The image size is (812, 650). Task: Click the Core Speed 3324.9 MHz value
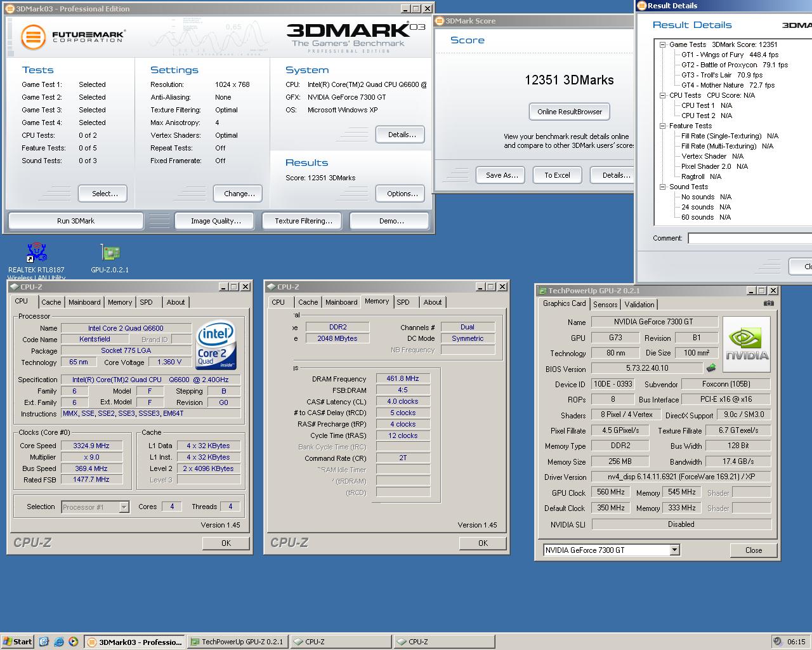tap(91, 446)
